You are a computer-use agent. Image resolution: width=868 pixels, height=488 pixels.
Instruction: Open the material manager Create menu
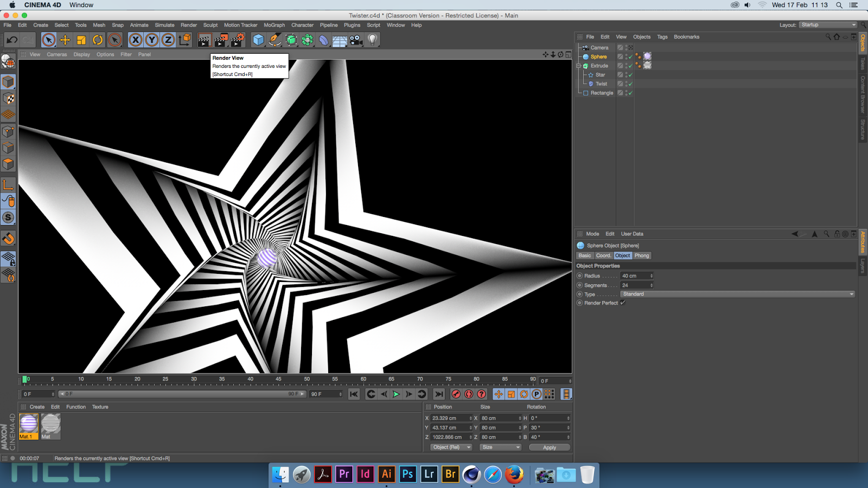tap(37, 407)
